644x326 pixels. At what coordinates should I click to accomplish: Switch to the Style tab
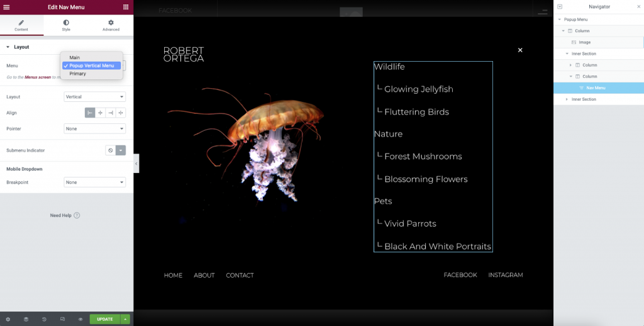click(66, 25)
